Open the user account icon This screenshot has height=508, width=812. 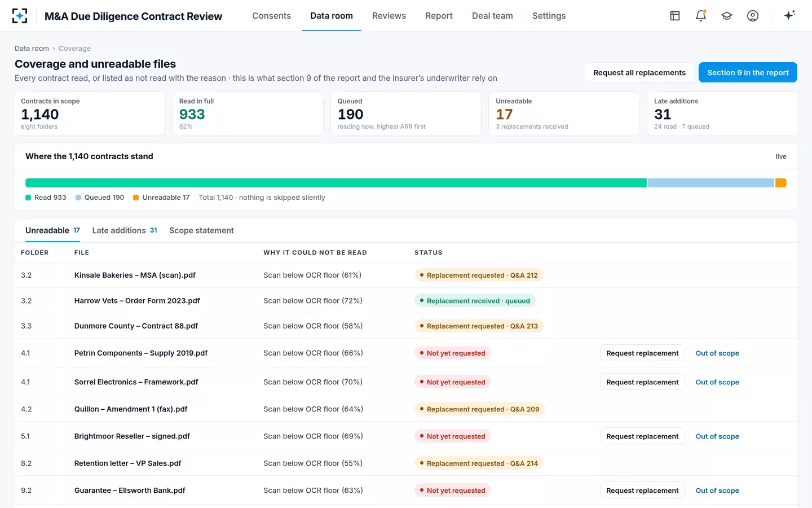click(x=753, y=16)
